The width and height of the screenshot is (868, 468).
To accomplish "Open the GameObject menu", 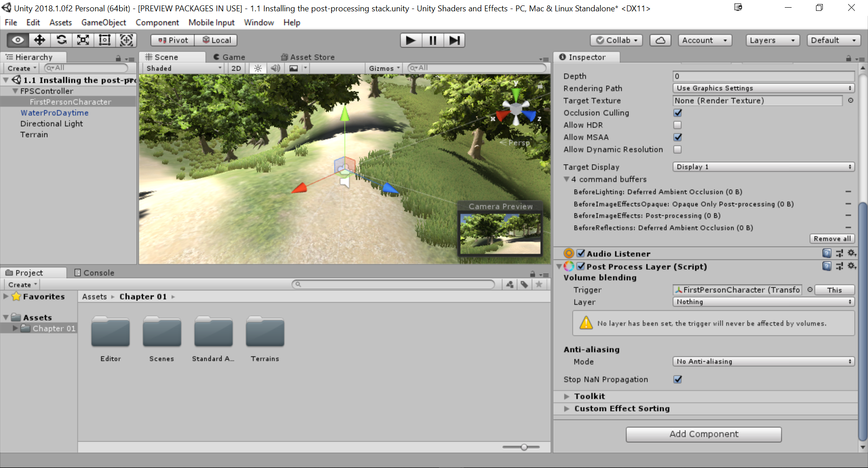I will pyautogui.click(x=104, y=23).
